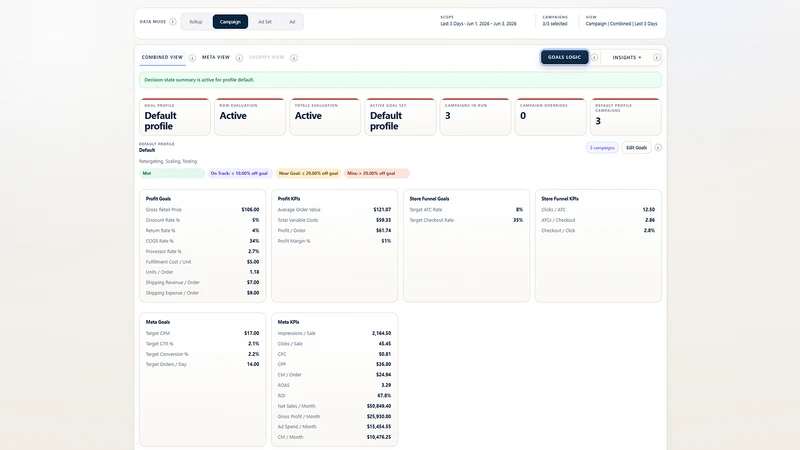Click the info icon next to Goals Logic
800x450 pixels.
click(594, 57)
